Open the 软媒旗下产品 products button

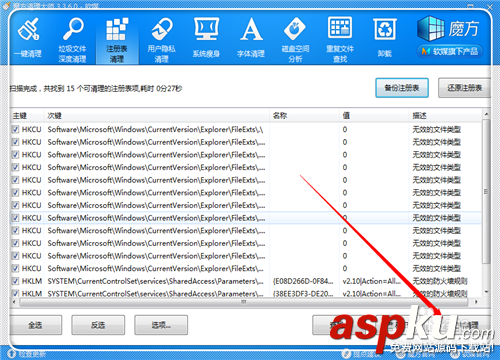click(x=450, y=51)
